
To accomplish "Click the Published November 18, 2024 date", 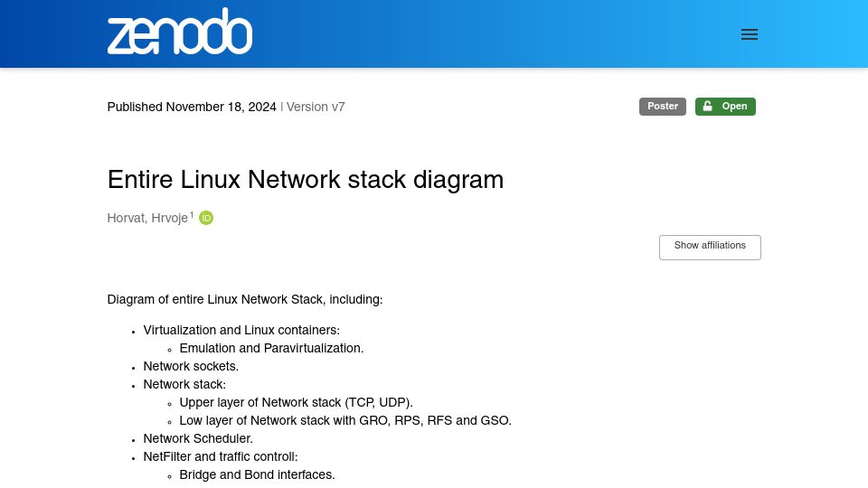I will pyautogui.click(x=192, y=107).
